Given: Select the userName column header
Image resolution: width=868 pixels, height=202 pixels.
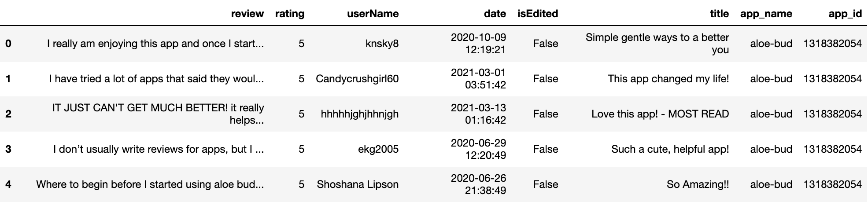Looking at the screenshot, I should point(373,14).
